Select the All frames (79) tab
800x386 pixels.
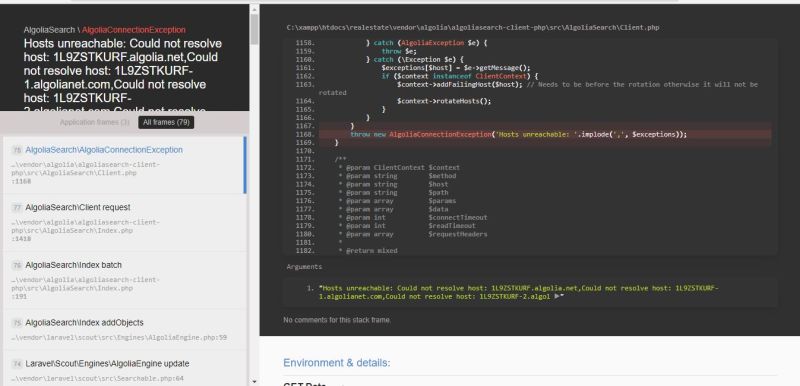coord(166,122)
